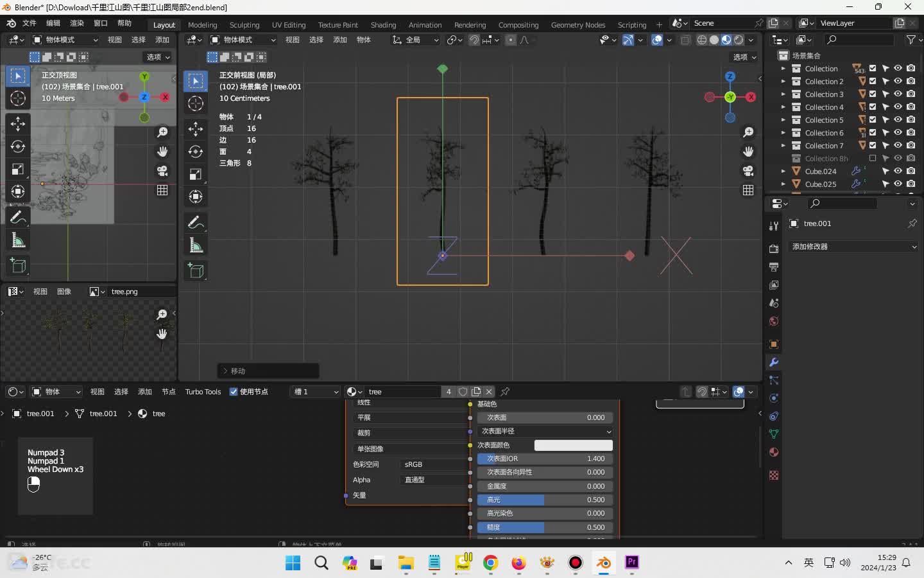Open Modifier properties wrench tab

[774, 362]
